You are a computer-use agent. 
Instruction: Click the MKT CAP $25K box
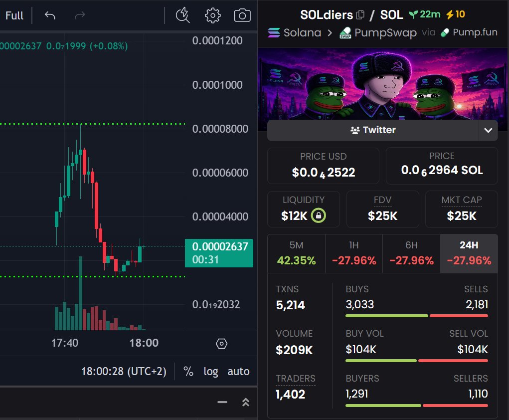(x=462, y=209)
